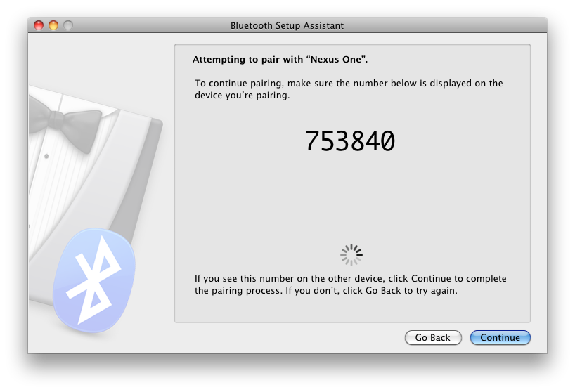Minimize window with the yellow button
The height and width of the screenshot is (392, 575).
53,25
